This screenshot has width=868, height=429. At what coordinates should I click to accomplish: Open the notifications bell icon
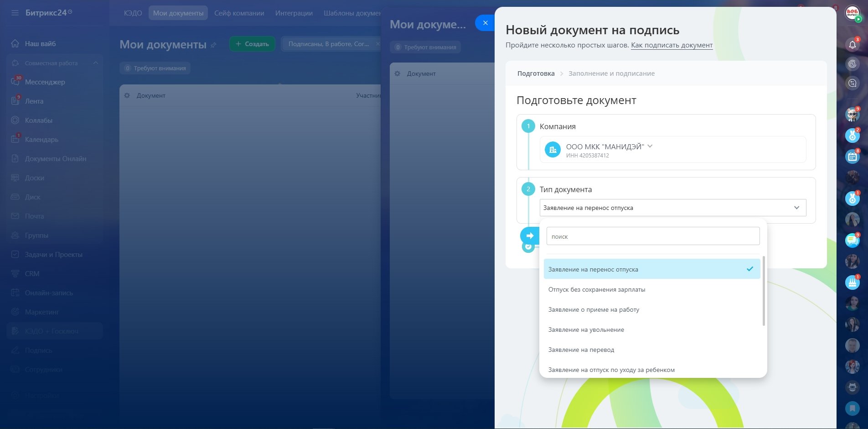pyautogui.click(x=852, y=44)
